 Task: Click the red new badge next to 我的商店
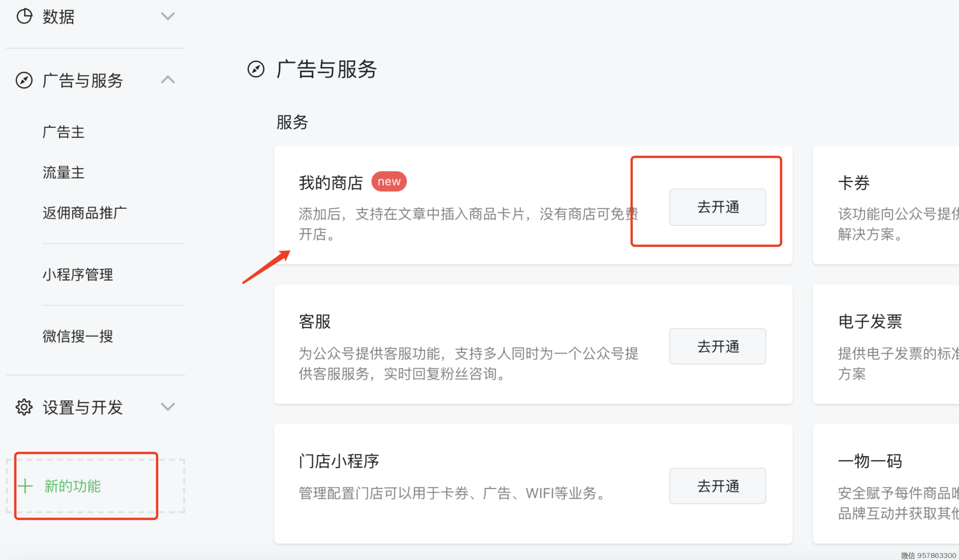[x=389, y=182]
